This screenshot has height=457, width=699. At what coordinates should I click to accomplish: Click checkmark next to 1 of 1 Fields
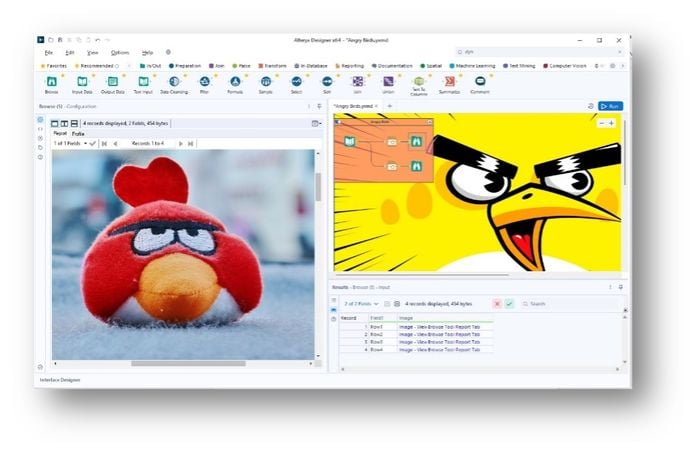93,144
